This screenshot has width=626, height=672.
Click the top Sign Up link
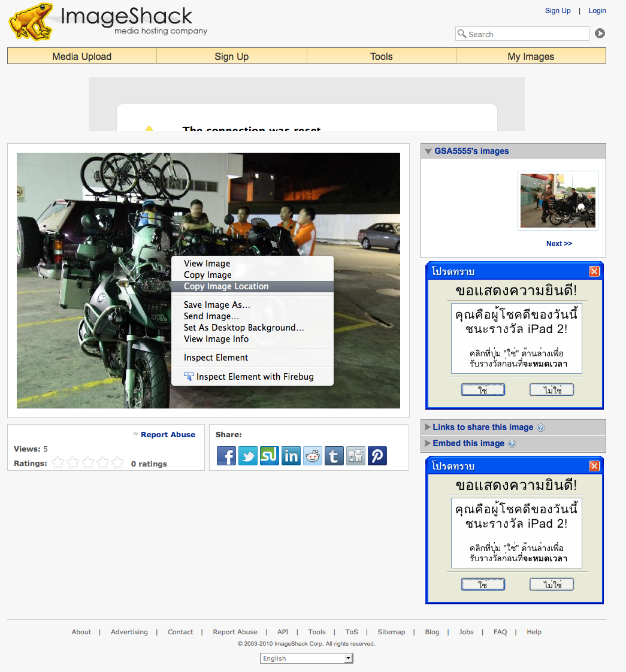click(x=557, y=11)
